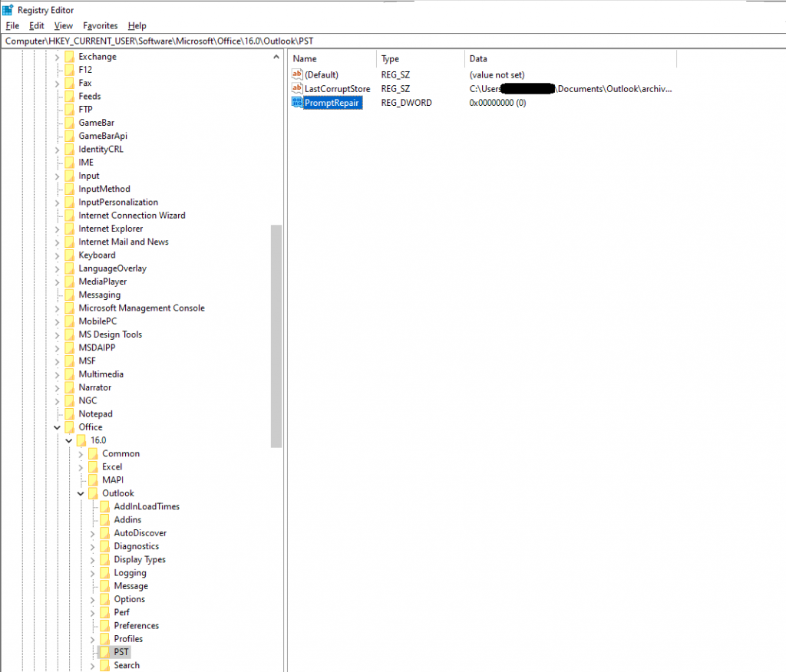Select the AddInLoadTimes key
The height and width of the screenshot is (672, 786).
click(x=147, y=506)
